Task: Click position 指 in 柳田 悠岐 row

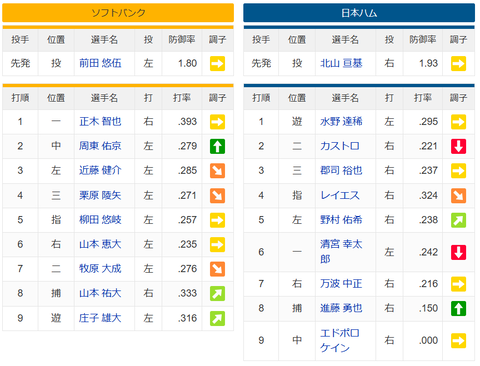Action: click(x=56, y=220)
